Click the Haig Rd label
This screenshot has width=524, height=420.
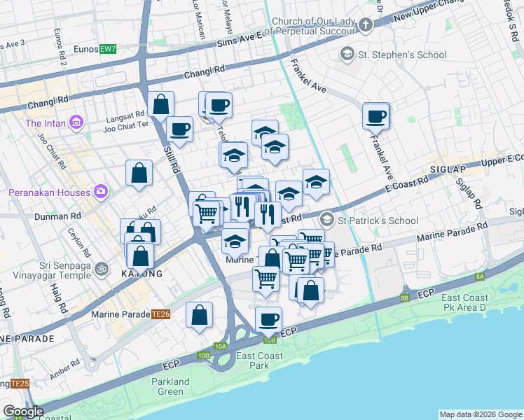(x=59, y=298)
